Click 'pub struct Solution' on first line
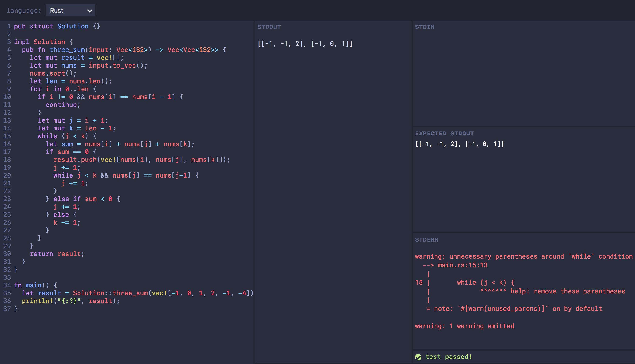The width and height of the screenshot is (635, 364). click(51, 26)
